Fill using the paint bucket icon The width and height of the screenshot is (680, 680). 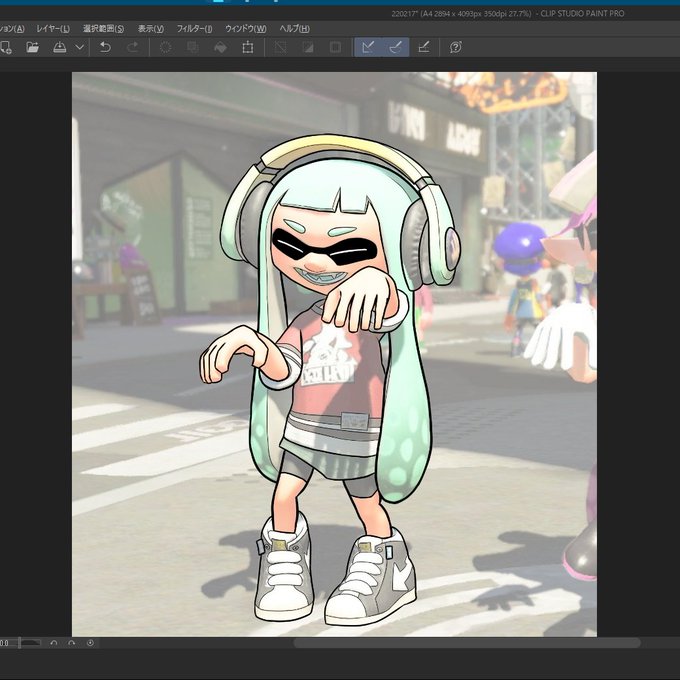tap(220, 47)
